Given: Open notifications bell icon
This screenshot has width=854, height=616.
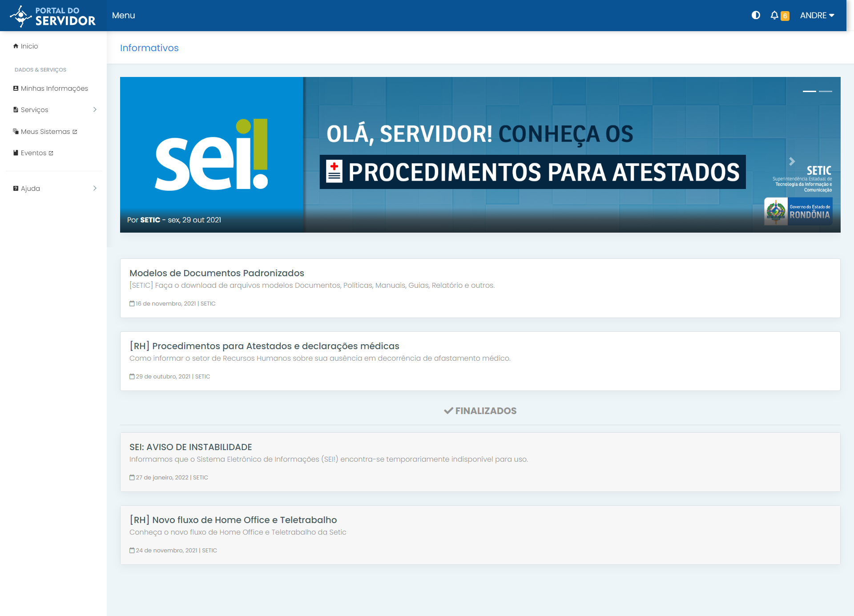Looking at the screenshot, I should tap(774, 15).
